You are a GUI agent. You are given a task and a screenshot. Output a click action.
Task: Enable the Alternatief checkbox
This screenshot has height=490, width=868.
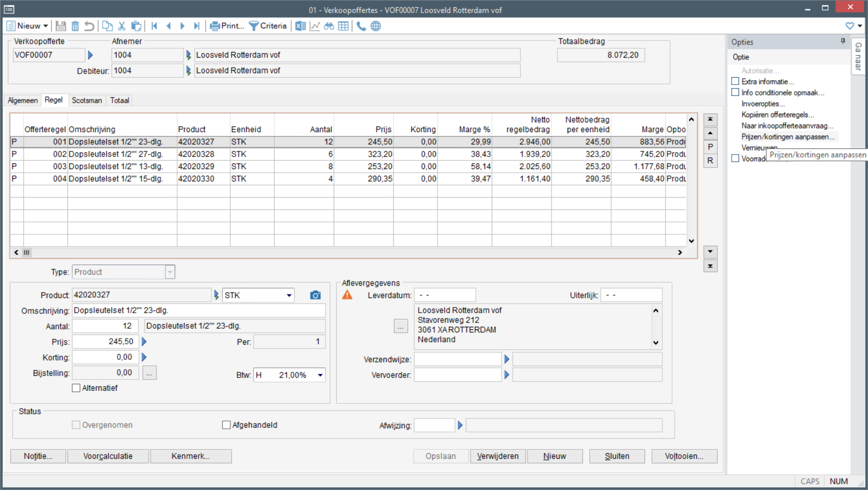point(76,388)
